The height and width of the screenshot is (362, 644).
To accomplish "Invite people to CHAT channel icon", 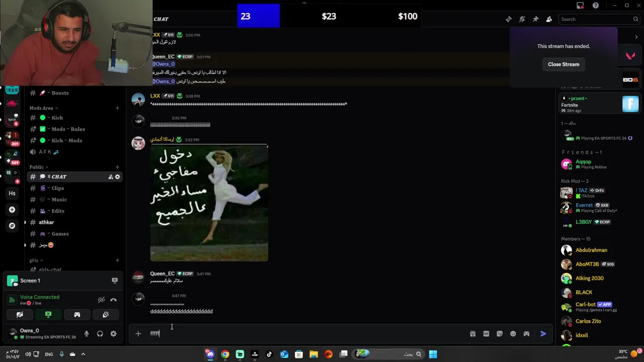I will 110,177.
